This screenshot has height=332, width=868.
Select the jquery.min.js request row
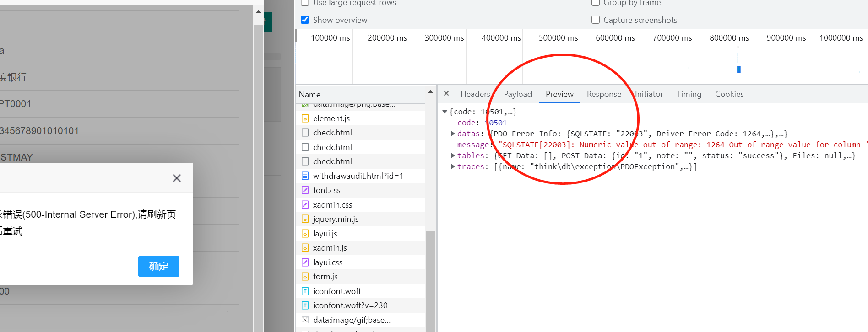point(361,219)
